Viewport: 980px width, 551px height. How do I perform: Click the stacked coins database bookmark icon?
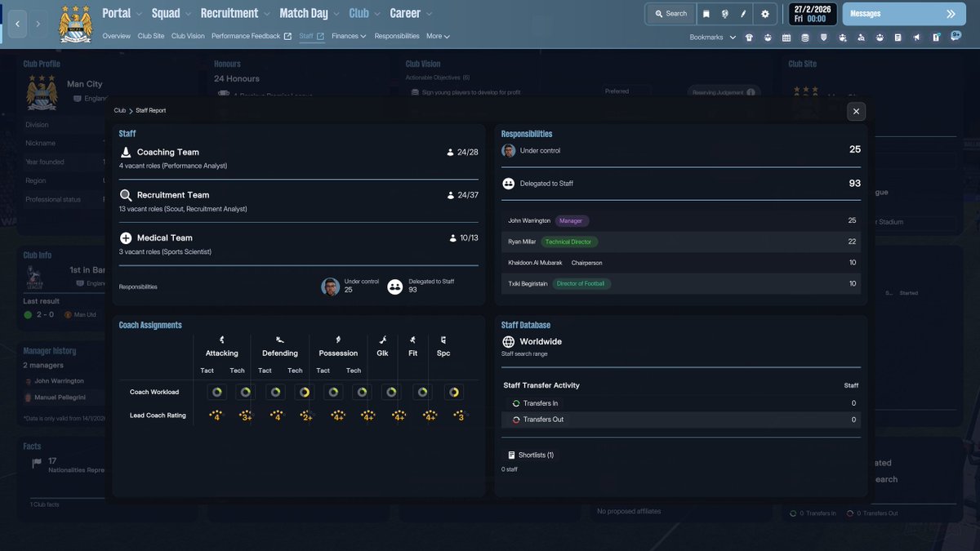(x=805, y=38)
